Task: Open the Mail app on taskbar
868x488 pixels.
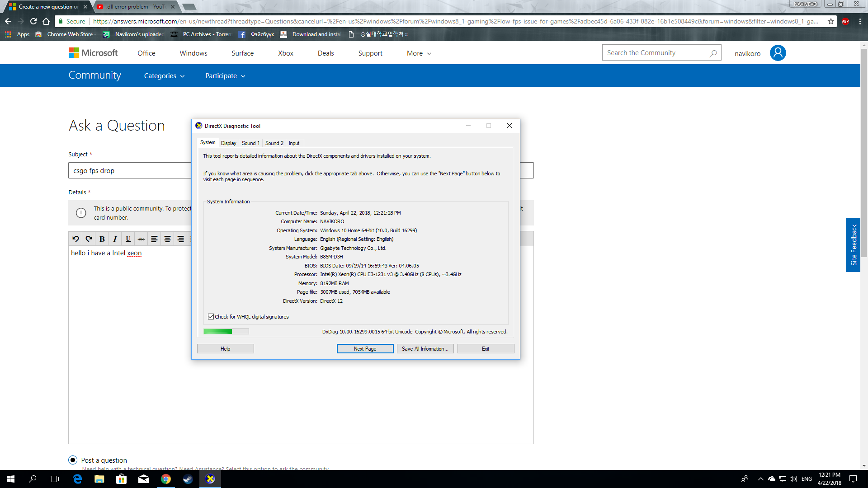Action: (x=144, y=479)
